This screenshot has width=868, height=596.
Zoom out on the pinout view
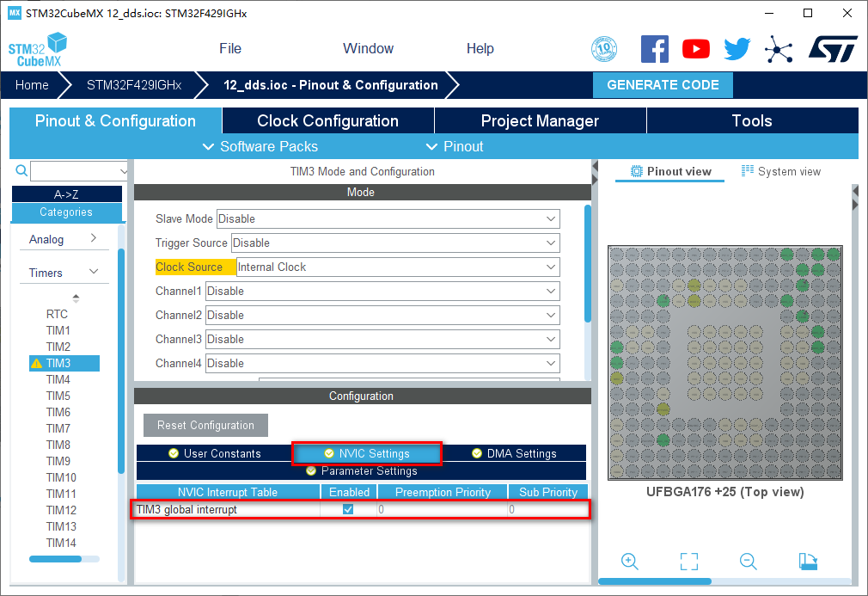pos(748,562)
